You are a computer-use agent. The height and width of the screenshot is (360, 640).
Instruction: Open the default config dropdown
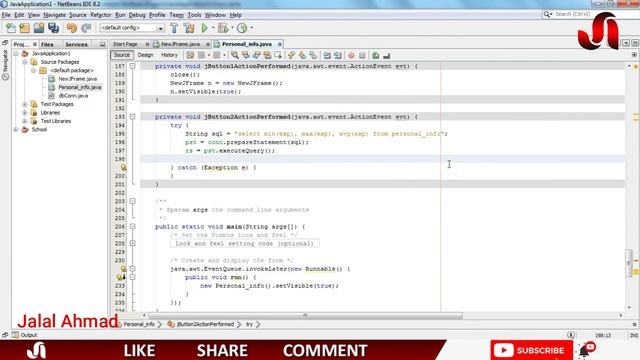(x=160, y=28)
